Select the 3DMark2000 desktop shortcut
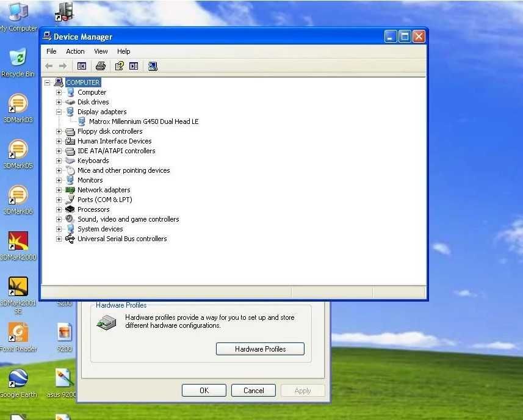The image size is (523, 420). pyautogui.click(x=18, y=245)
